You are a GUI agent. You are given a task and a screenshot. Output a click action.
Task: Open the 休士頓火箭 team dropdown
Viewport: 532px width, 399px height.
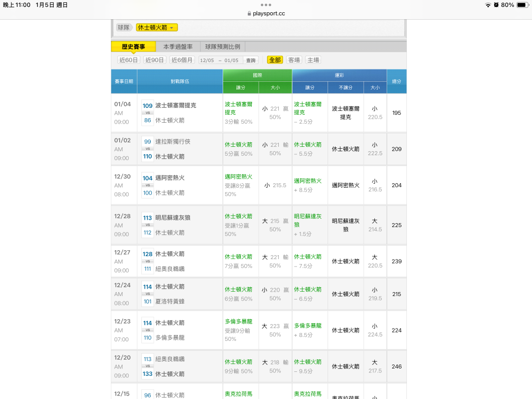[x=157, y=28]
